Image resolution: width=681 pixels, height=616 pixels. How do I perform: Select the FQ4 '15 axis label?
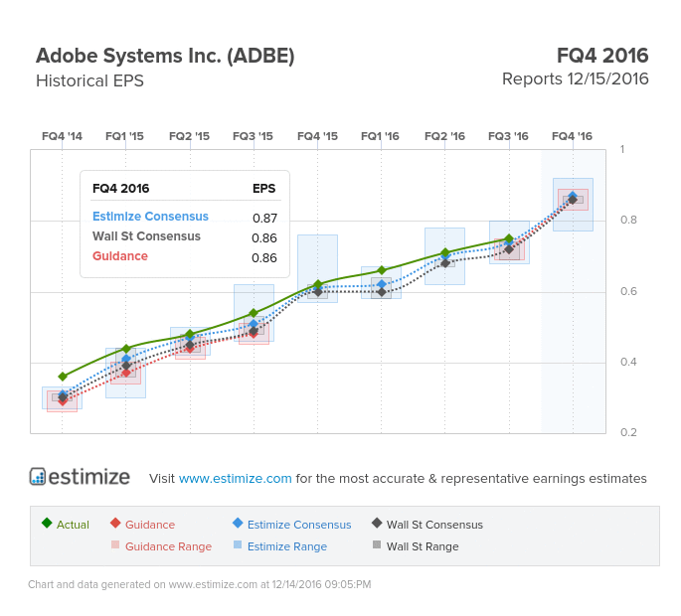[x=317, y=136]
